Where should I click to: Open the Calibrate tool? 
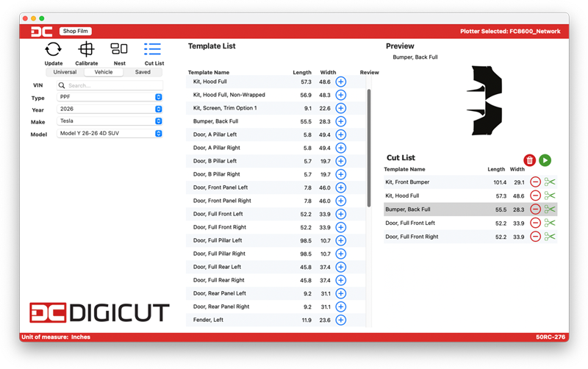(86, 49)
